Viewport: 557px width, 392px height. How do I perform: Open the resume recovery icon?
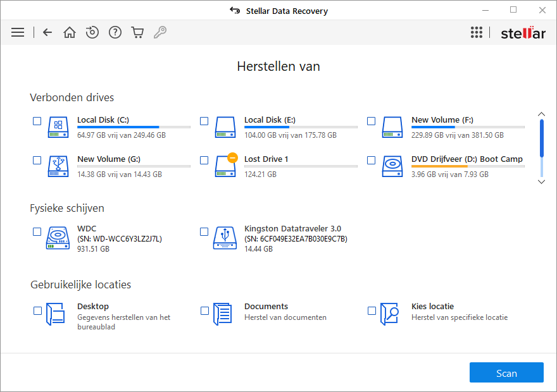(x=92, y=32)
